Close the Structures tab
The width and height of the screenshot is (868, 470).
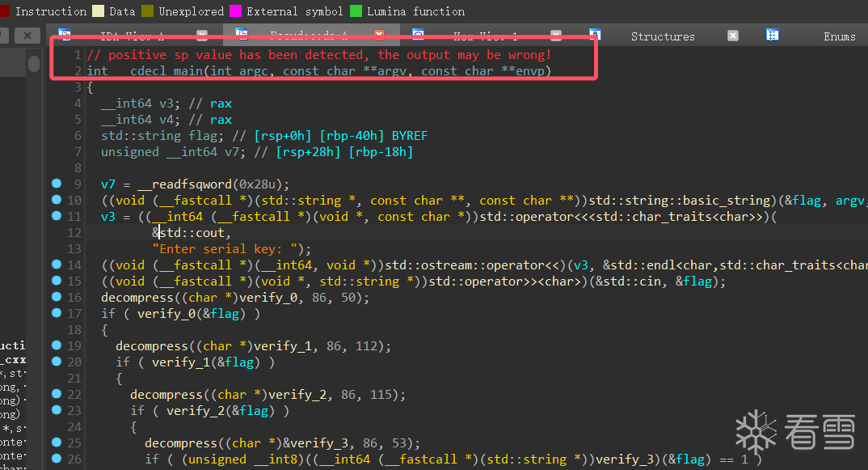coord(733,36)
